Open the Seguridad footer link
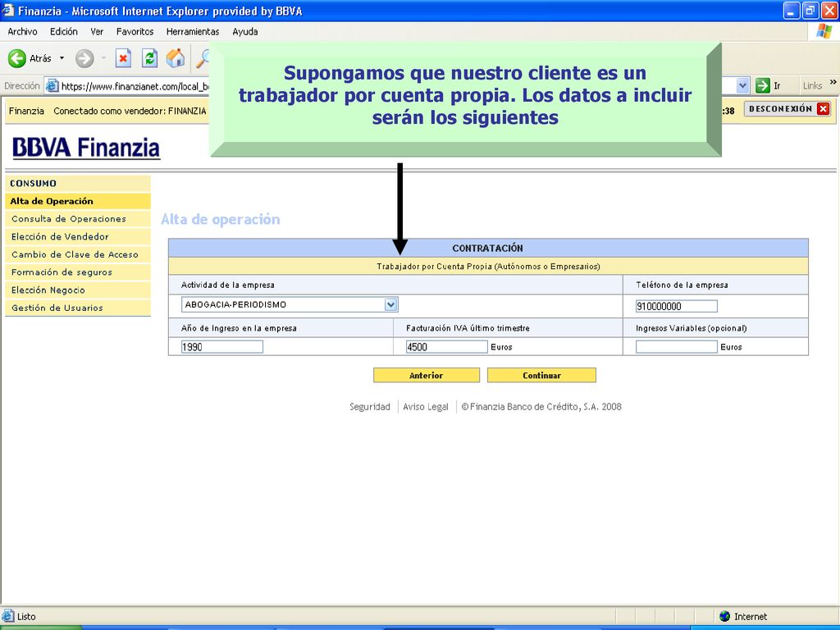Screen dimensions: 840x630 click(x=370, y=407)
